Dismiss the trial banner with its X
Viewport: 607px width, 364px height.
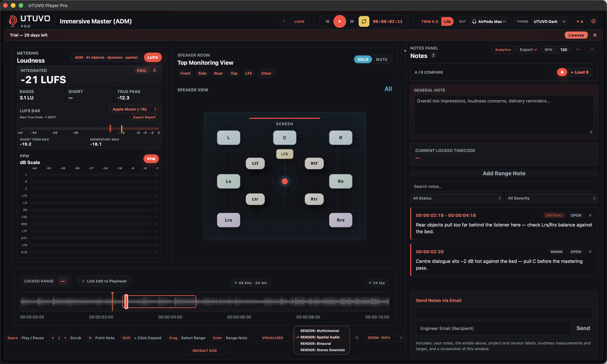(595, 35)
